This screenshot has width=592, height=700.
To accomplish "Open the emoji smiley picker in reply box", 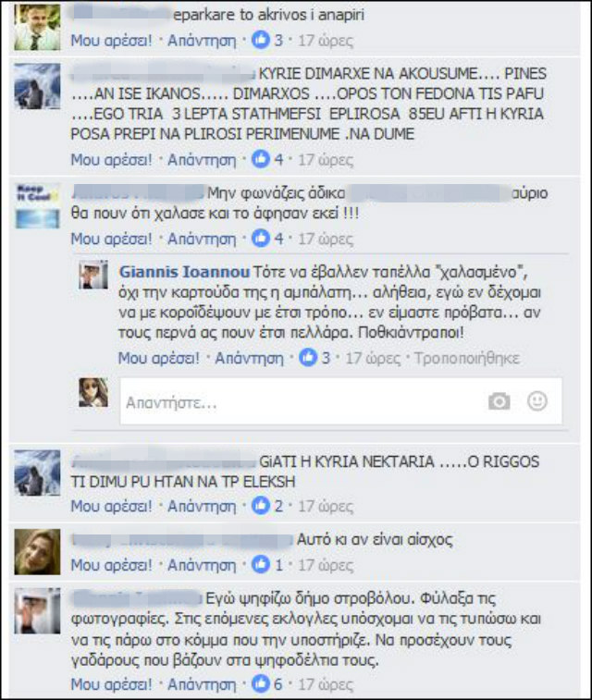I will pos(537,401).
